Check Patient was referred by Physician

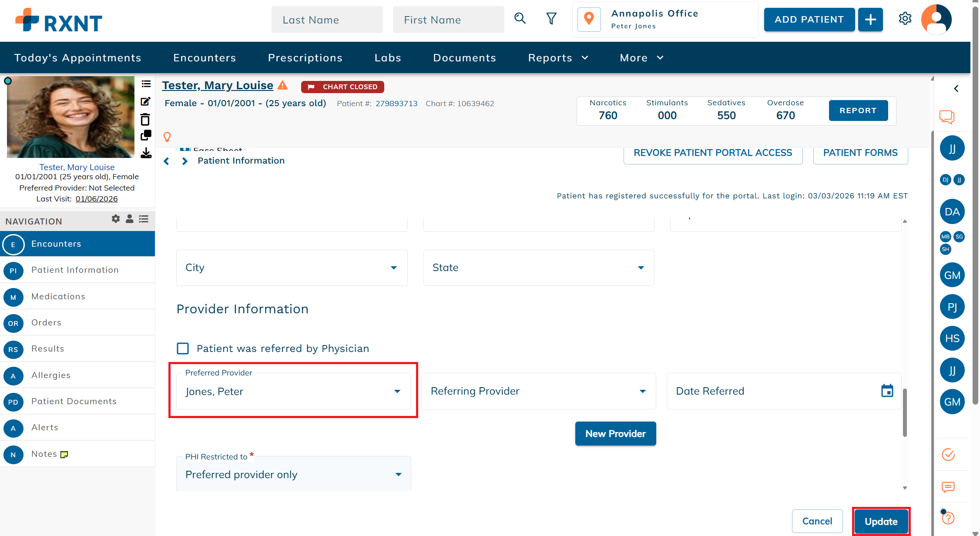point(183,348)
